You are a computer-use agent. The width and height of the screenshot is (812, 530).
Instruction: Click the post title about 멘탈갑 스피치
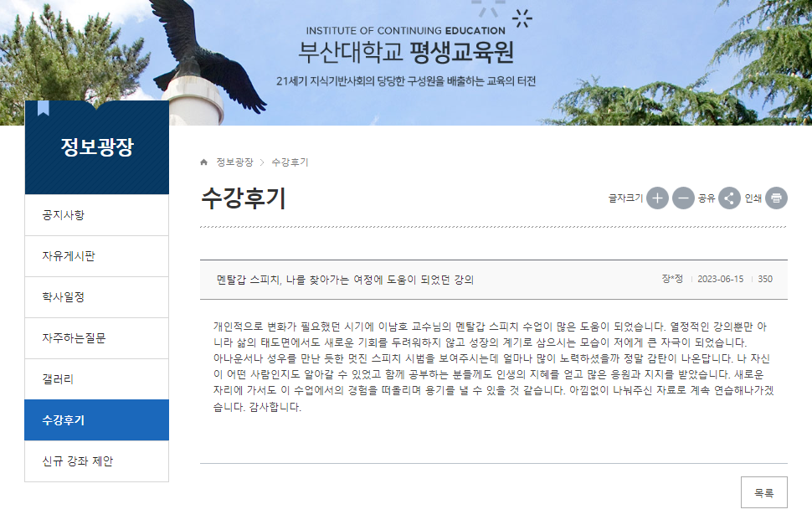(x=345, y=280)
